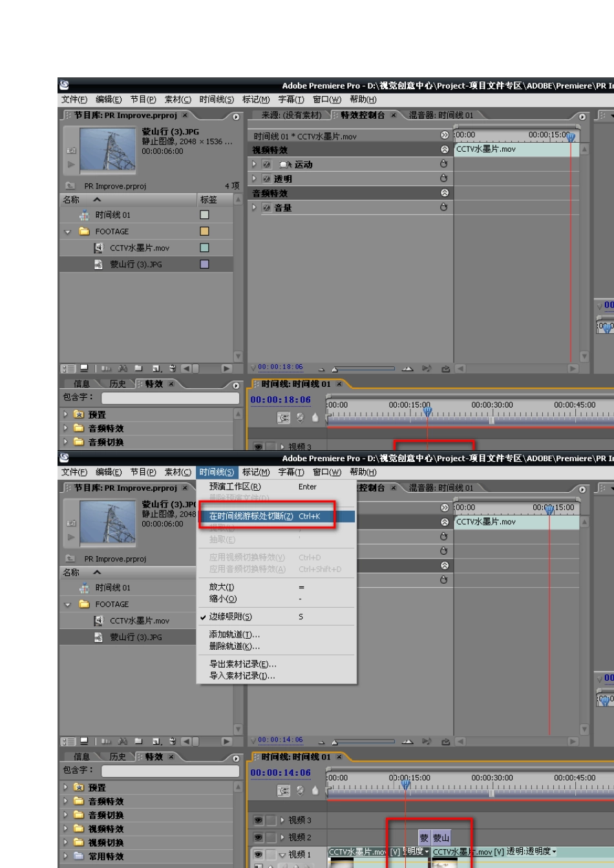Screen dimensions: 614x868
Task: Toggle timeline view button beside 时间线 01 * CCTV水墨片.mov
Action: [444, 136]
